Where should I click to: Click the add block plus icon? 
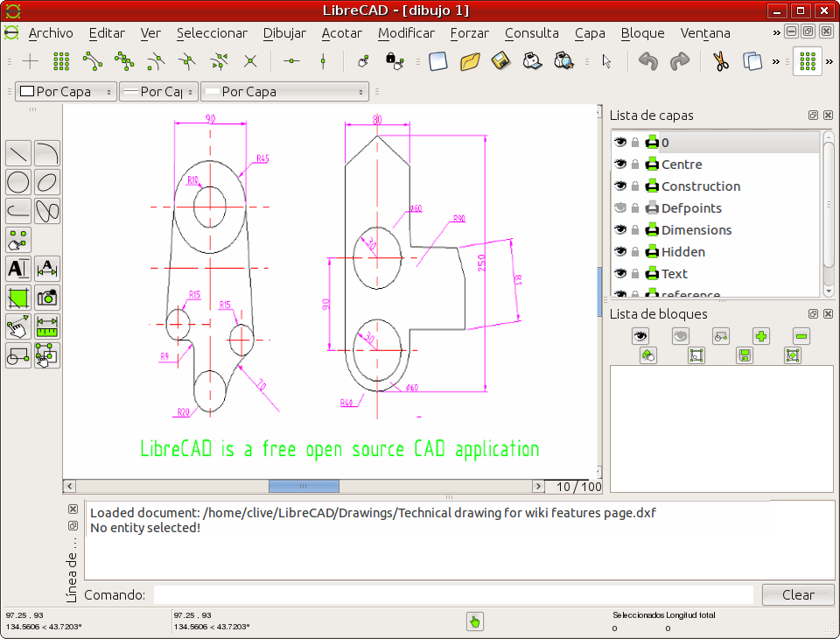(761, 335)
